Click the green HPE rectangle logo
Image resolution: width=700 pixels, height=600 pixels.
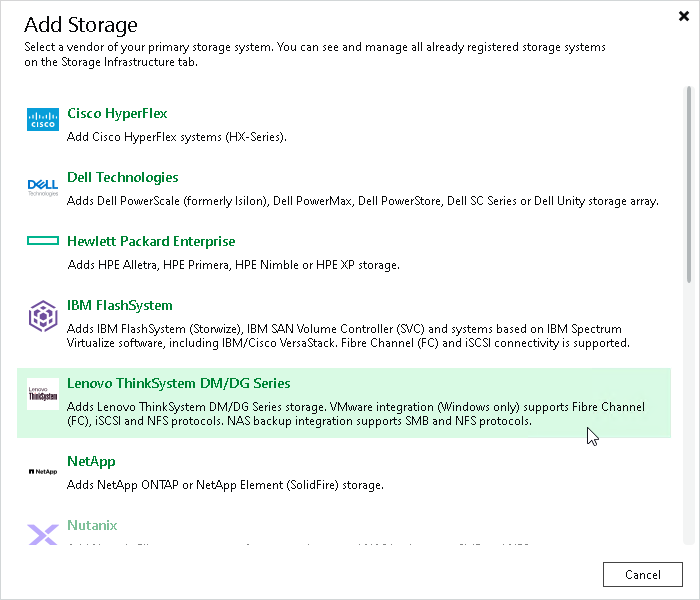click(43, 241)
